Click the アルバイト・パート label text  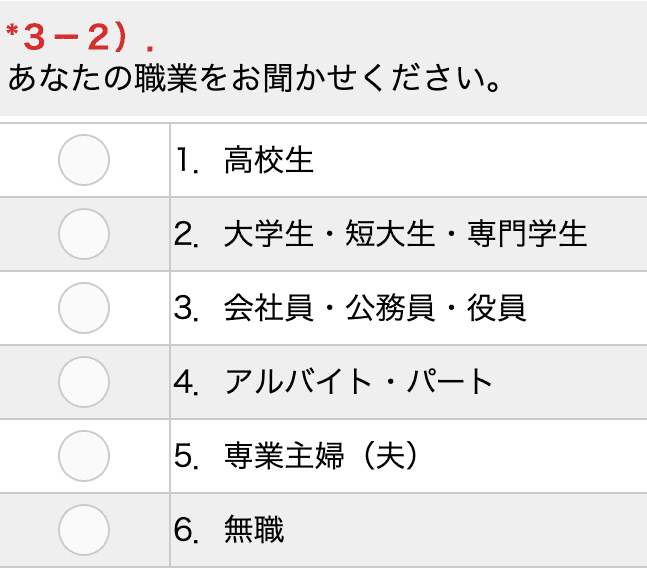tap(358, 382)
